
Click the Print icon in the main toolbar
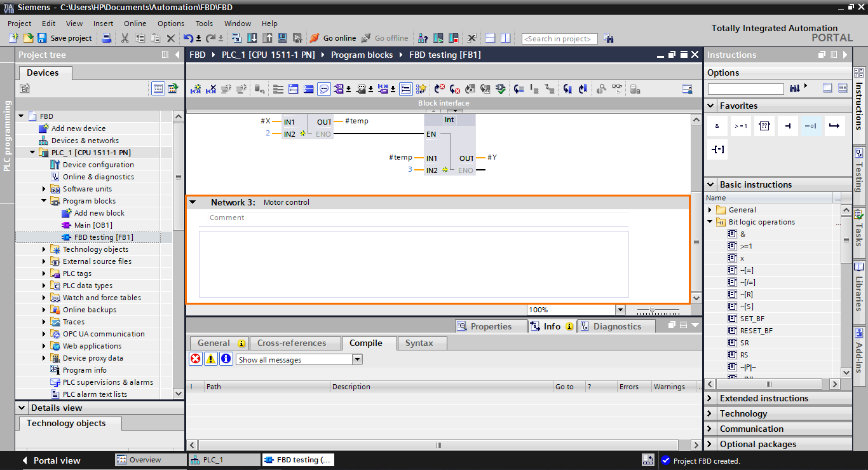pyautogui.click(x=107, y=38)
